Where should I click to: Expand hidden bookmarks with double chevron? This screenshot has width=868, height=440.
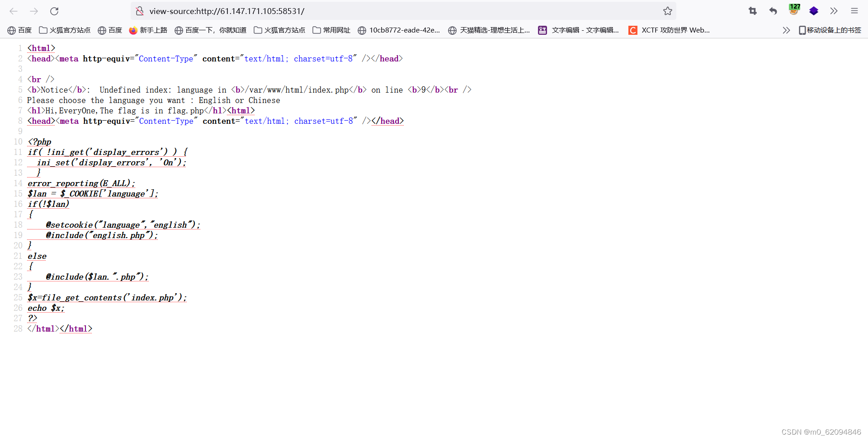pos(786,30)
